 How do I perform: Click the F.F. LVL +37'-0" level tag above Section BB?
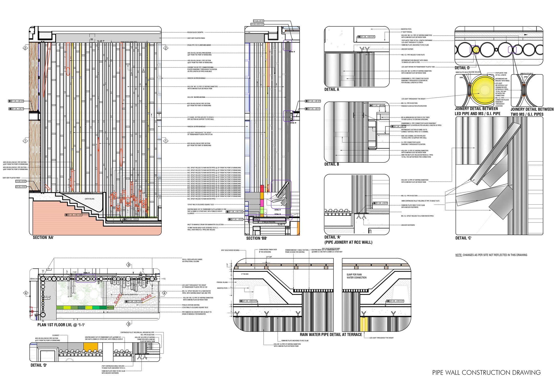(258, 21)
